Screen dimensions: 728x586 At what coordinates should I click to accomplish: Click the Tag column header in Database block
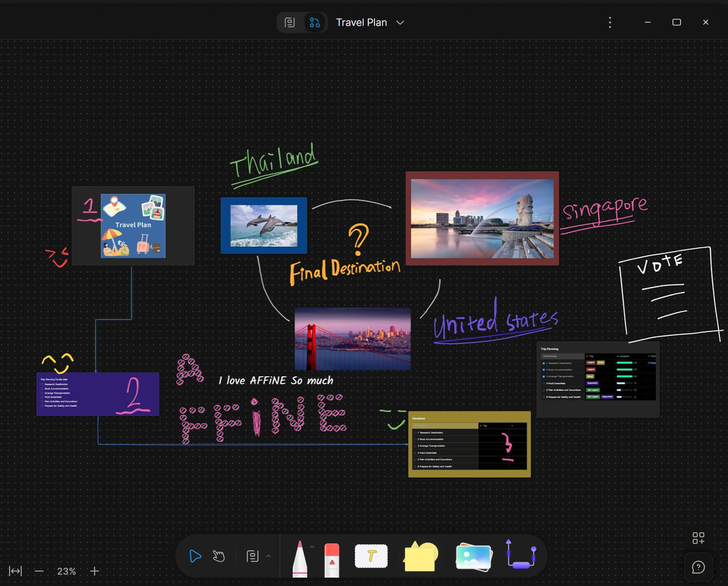tap(495, 426)
